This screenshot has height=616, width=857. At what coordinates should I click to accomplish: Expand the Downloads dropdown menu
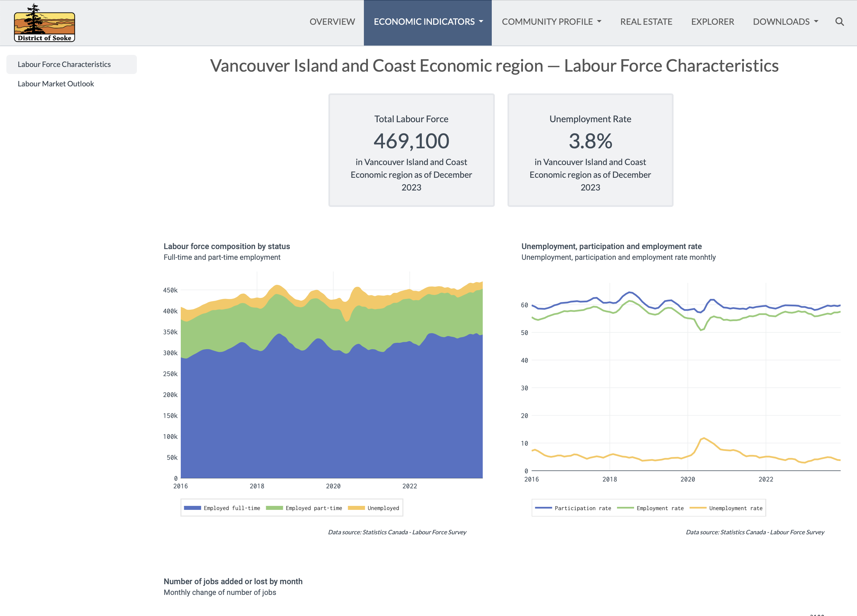(785, 22)
